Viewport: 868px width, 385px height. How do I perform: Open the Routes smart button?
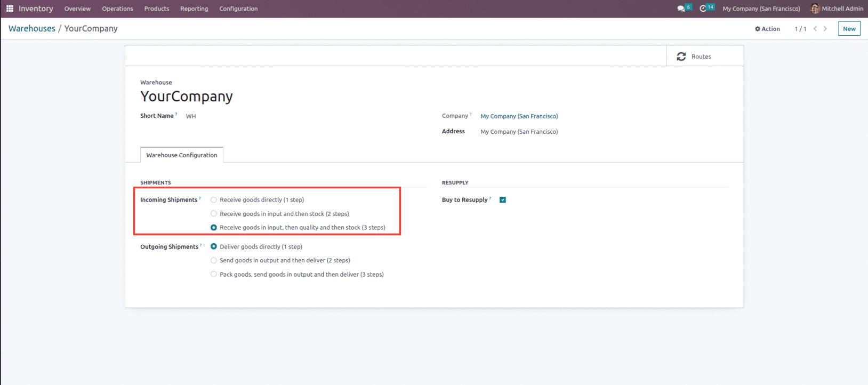[705, 56]
